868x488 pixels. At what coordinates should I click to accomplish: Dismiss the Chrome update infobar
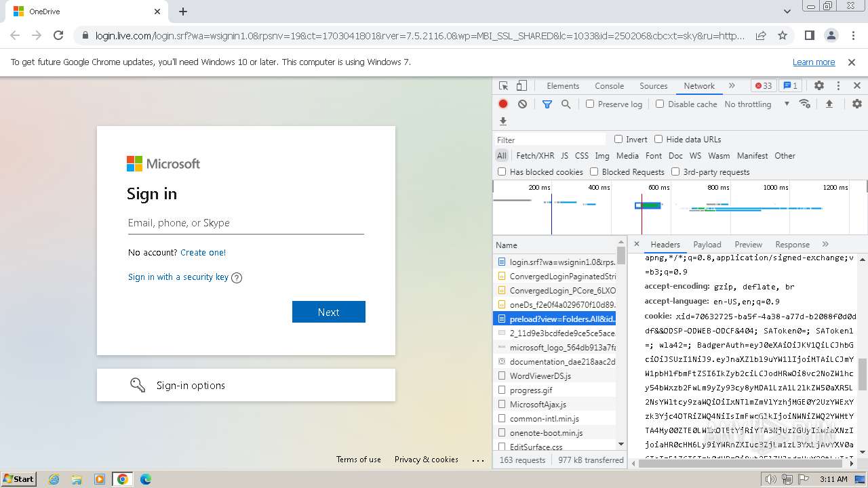coord(852,62)
